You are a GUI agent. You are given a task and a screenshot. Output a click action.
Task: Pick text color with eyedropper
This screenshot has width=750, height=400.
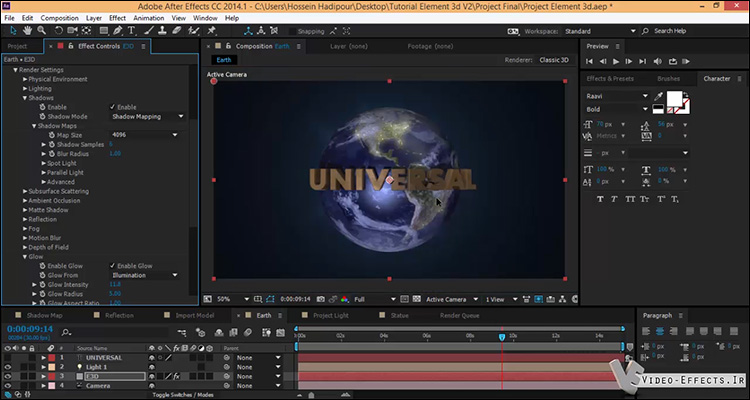point(659,97)
